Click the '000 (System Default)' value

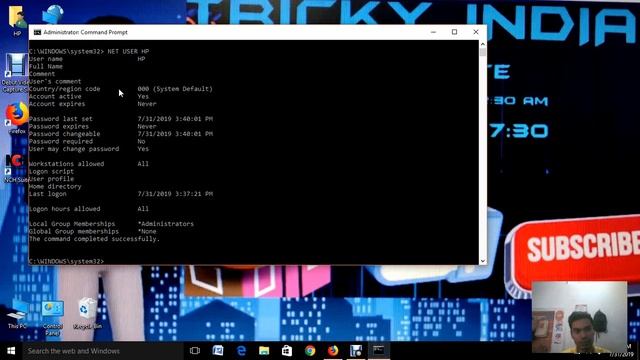pos(175,89)
